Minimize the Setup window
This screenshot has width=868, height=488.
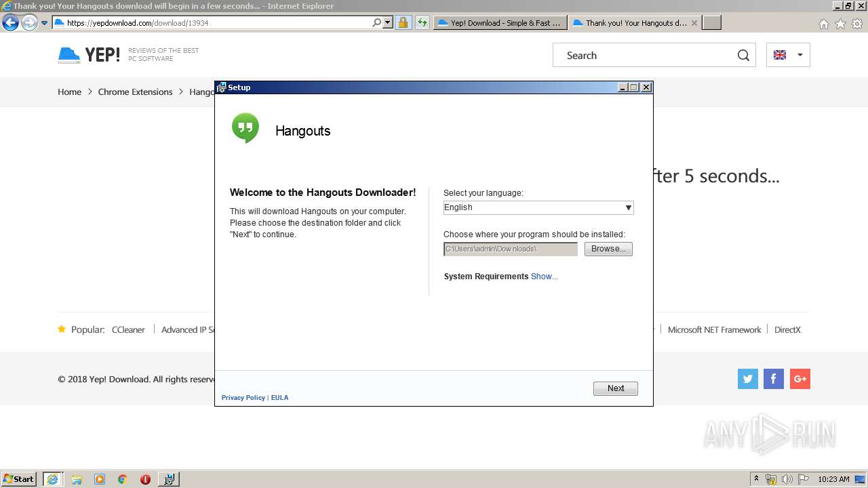pos(623,87)
